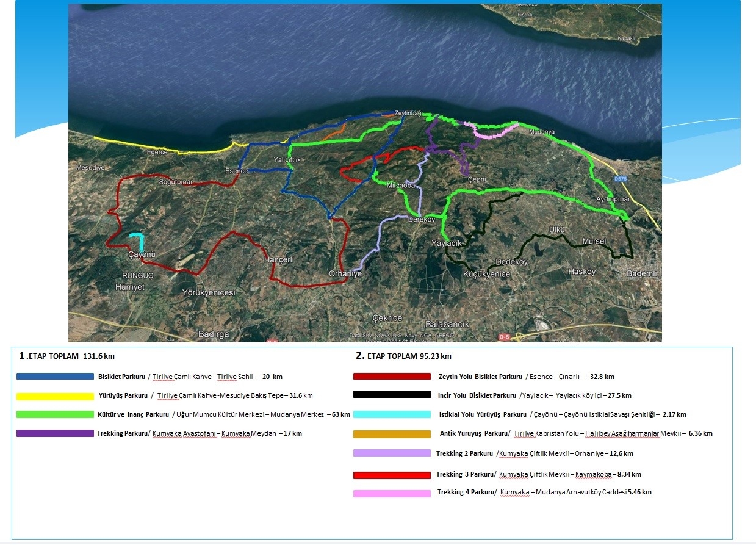Pick the purple Trekking Parkuru legend swatch
Image resolution: width=756 pixels, height=545 pixels.
pos(55,434)
